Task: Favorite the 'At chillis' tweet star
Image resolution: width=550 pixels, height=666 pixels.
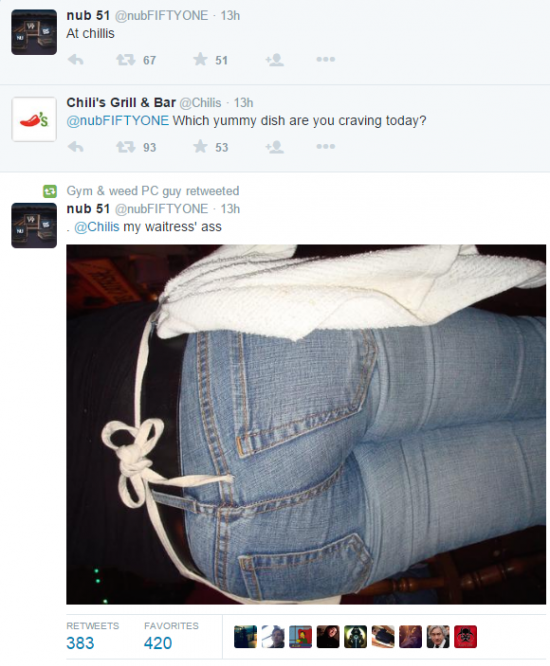Action: [x=200, y=59]
